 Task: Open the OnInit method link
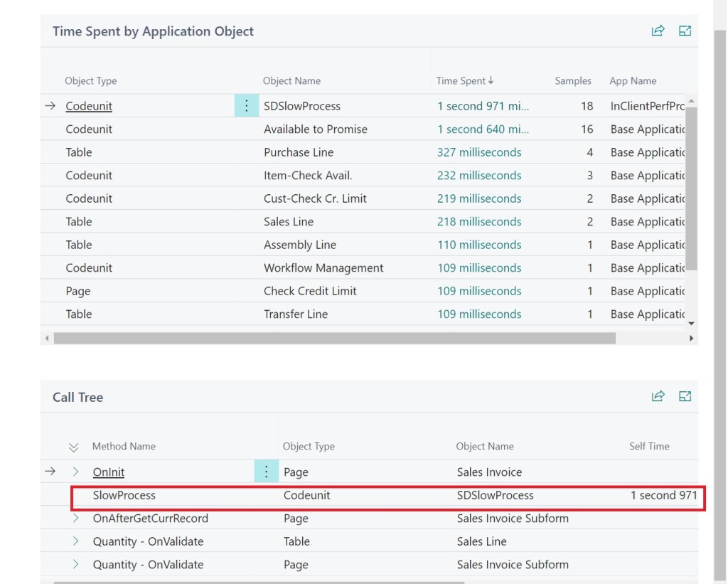tap(109, 472)
